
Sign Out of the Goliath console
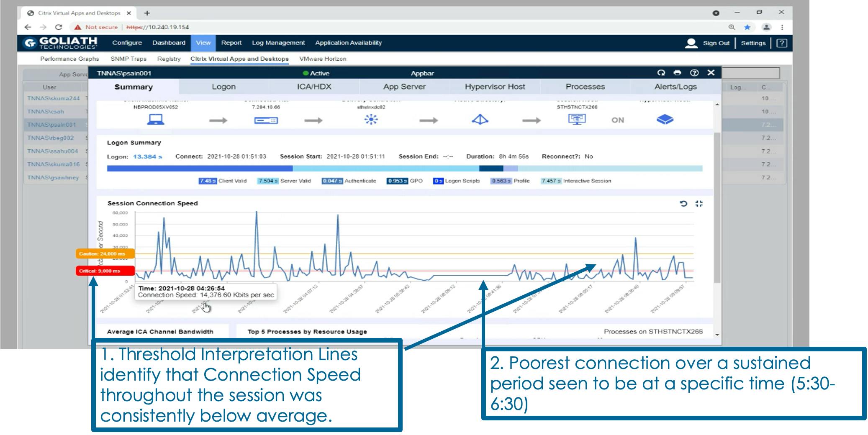716,43
